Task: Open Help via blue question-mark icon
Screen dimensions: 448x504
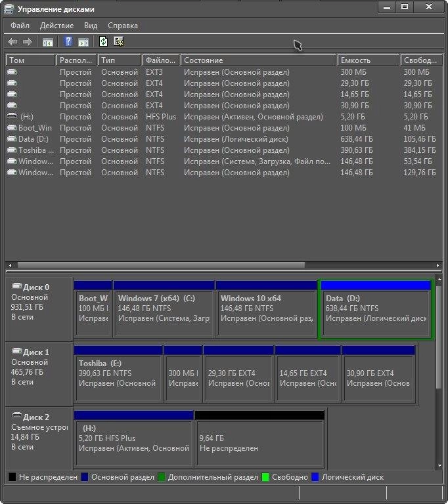Action: 68,41
